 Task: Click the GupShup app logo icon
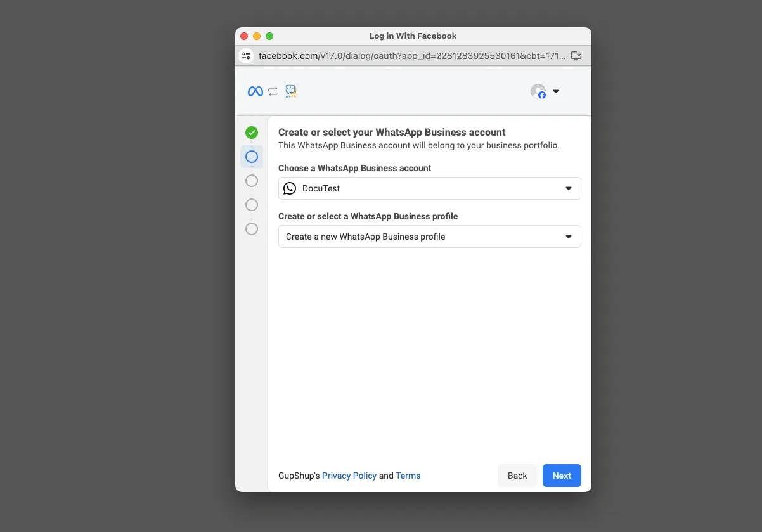tap(291, 91)
